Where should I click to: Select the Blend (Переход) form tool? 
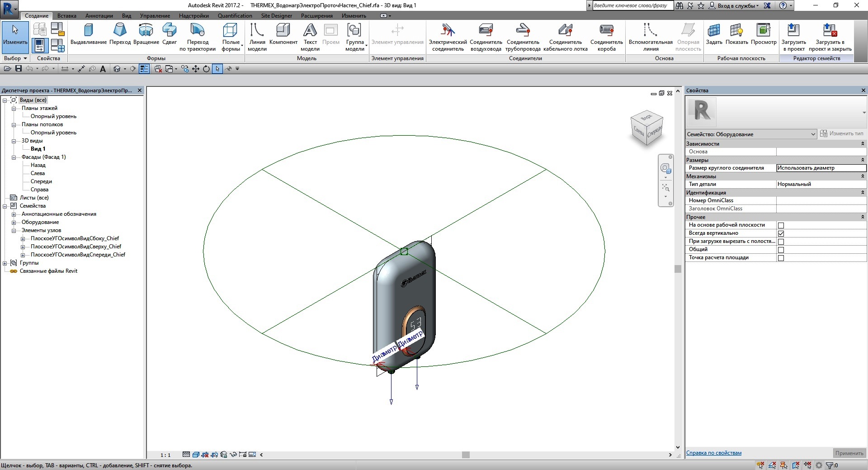pyautogui.click(x=120, y=34)
